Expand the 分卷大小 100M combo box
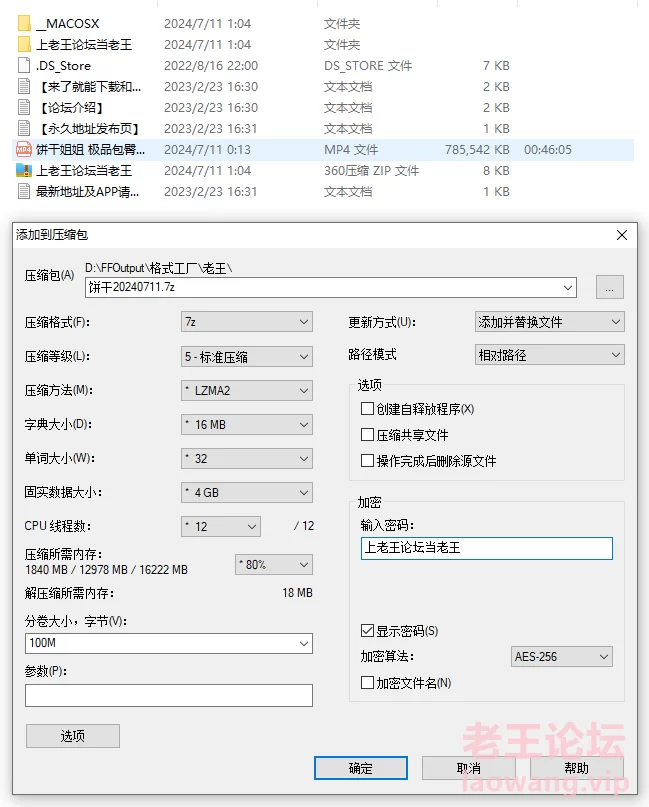 [x=304, y=643]
